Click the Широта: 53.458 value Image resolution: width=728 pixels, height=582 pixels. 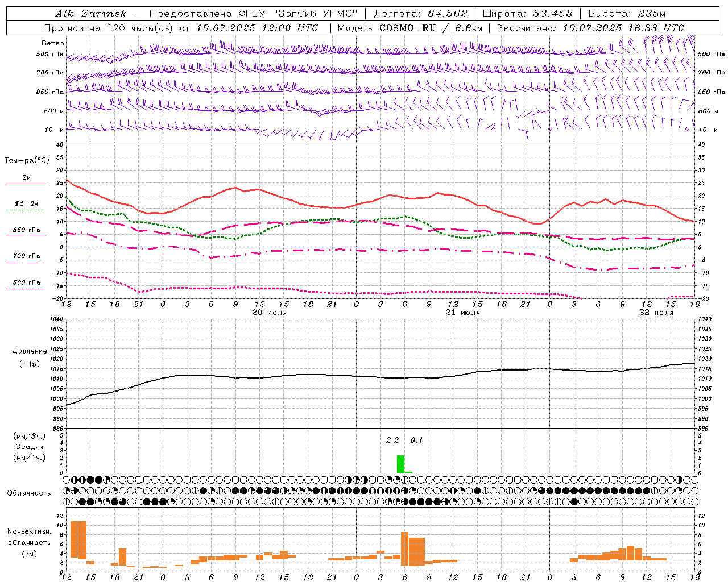527,14
